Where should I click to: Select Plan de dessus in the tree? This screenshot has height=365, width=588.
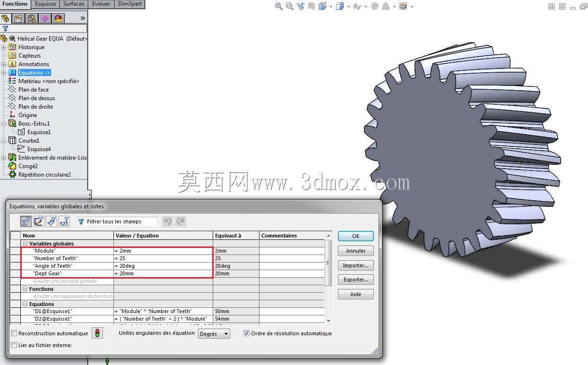[36, 98]
